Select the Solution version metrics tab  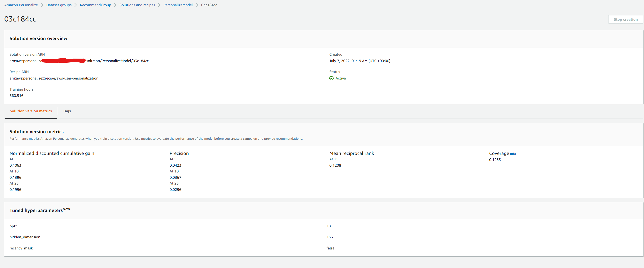tap(31, 111)
